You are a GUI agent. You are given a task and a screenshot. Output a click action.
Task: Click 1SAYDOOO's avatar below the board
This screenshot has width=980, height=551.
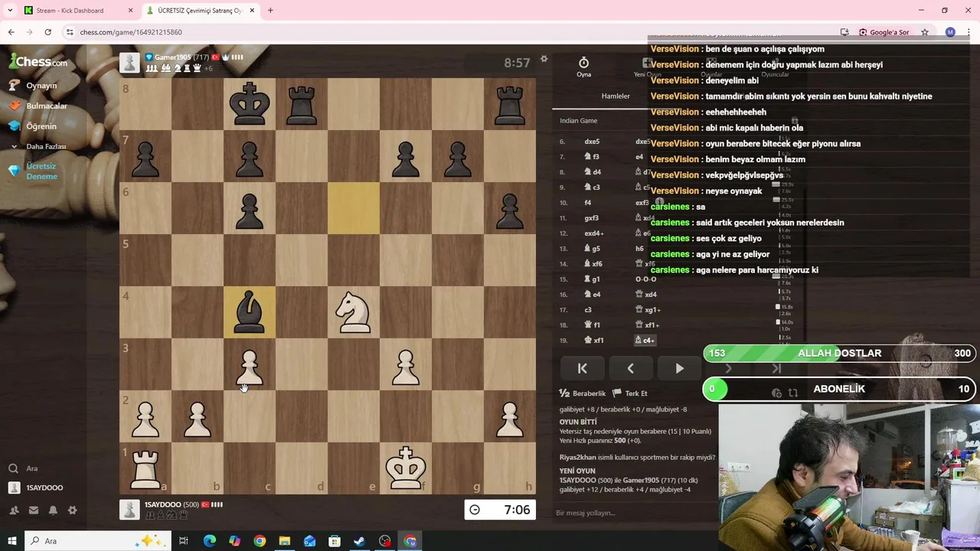click(x=129, y=509)
